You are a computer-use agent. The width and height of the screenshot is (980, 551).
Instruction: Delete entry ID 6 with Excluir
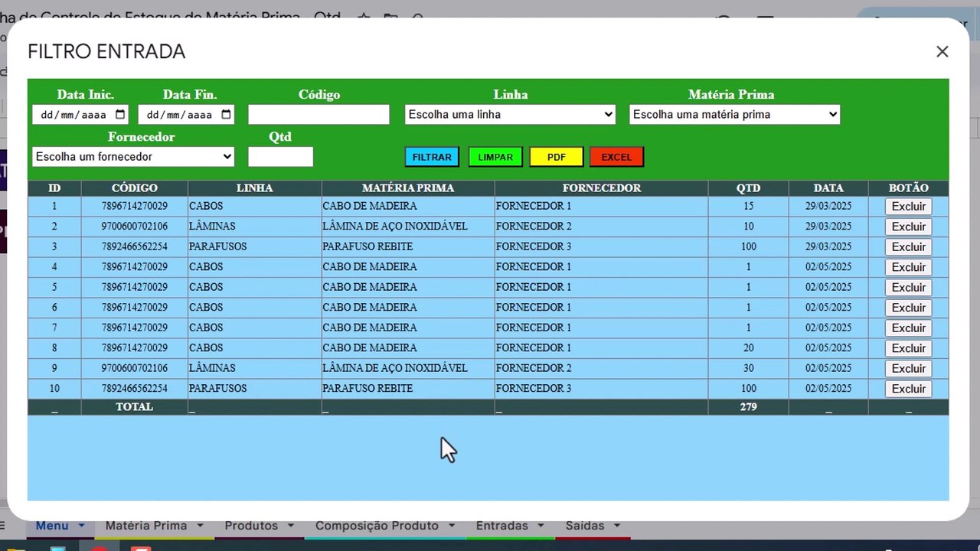pyautogui.click(x=909, y=308)
